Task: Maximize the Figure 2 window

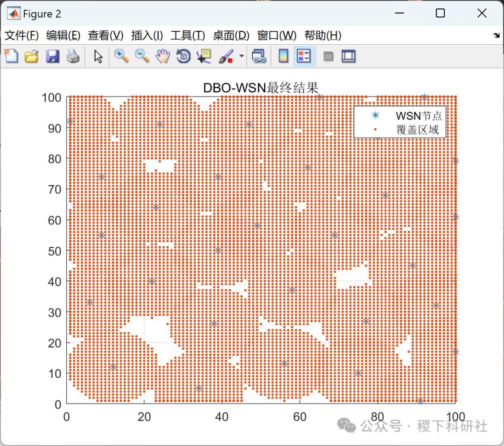Action: click(x=440, y=13)
